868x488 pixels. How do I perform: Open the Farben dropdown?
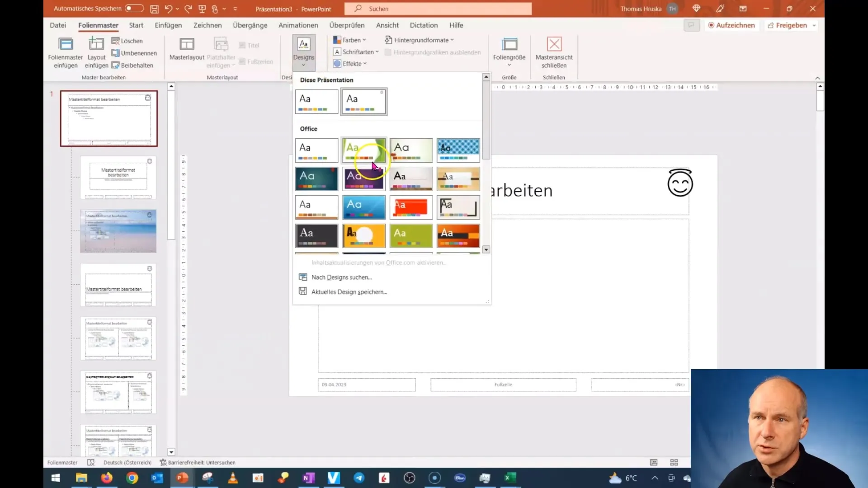coord(349,40)
